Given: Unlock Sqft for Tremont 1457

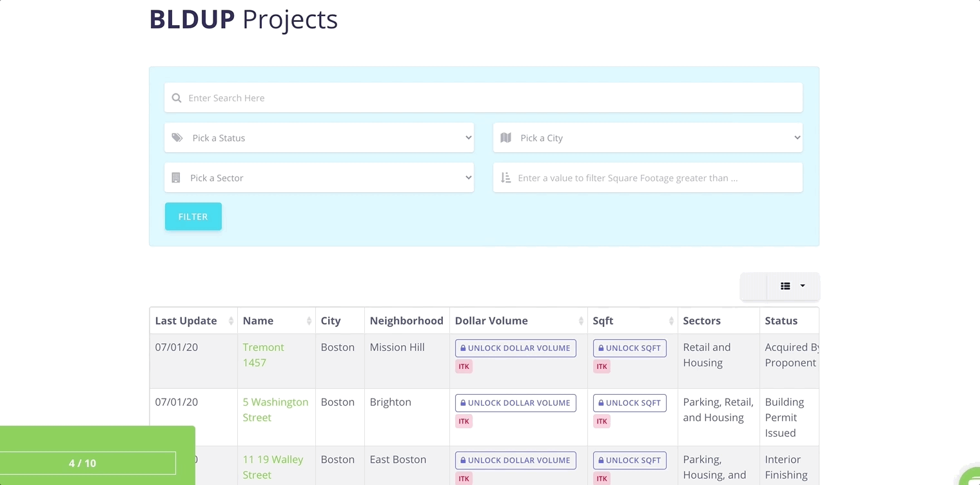Looking at the screenshot, I should [x=629, y=348].
